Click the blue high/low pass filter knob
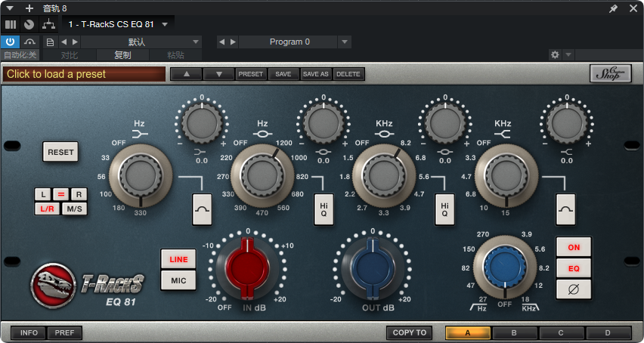This screenshot has width=644, height=343. coord(505,267)
